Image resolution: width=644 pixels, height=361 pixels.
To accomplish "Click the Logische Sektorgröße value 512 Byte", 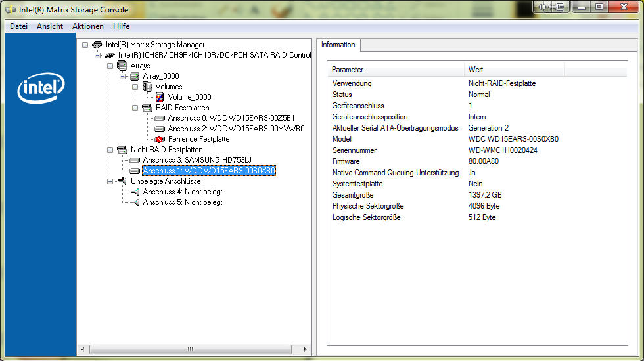I will coord(482,217).
